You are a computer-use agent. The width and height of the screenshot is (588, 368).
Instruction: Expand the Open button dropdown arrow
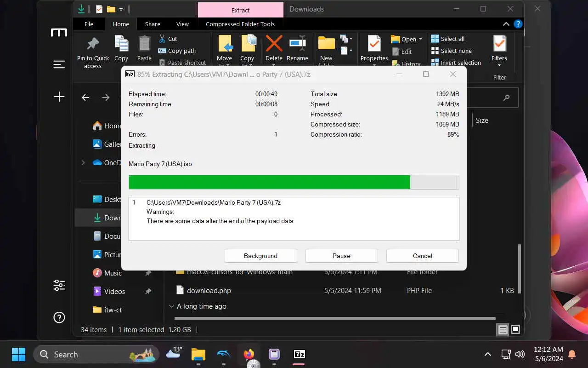420,39
